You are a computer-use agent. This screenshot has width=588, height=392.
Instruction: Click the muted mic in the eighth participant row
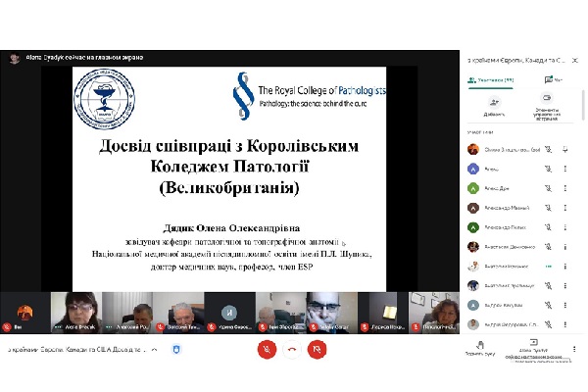[548, 286]
